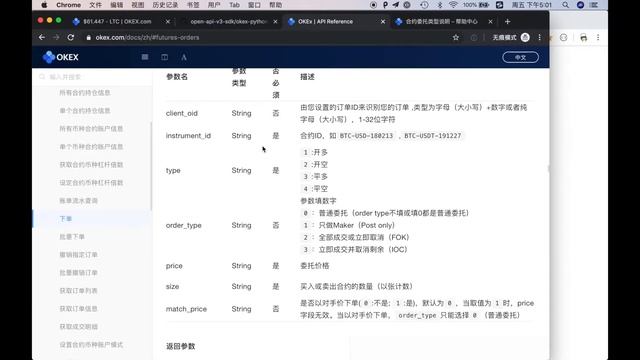Click the match_price parameter name
The image size is (640, 360).
tap(186, 309)
